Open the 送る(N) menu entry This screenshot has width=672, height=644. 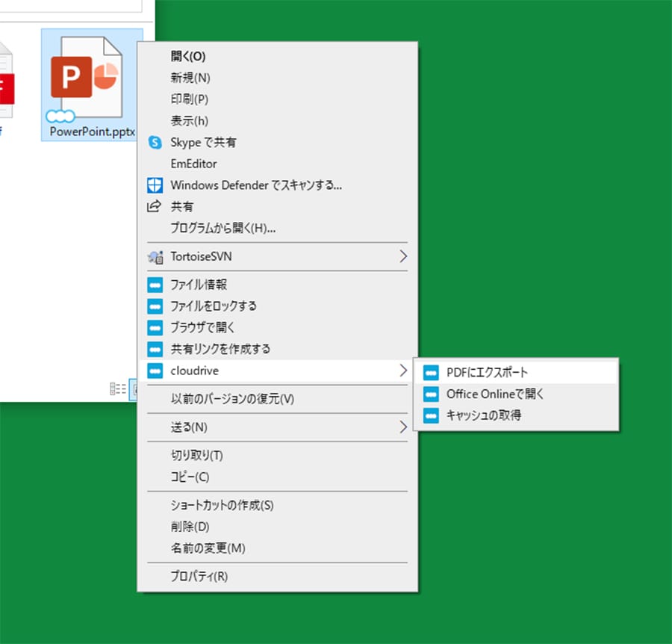(x=277, y=427)
